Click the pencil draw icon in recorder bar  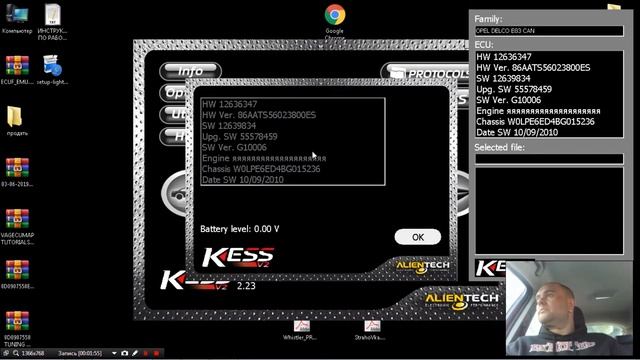point(135,353)
